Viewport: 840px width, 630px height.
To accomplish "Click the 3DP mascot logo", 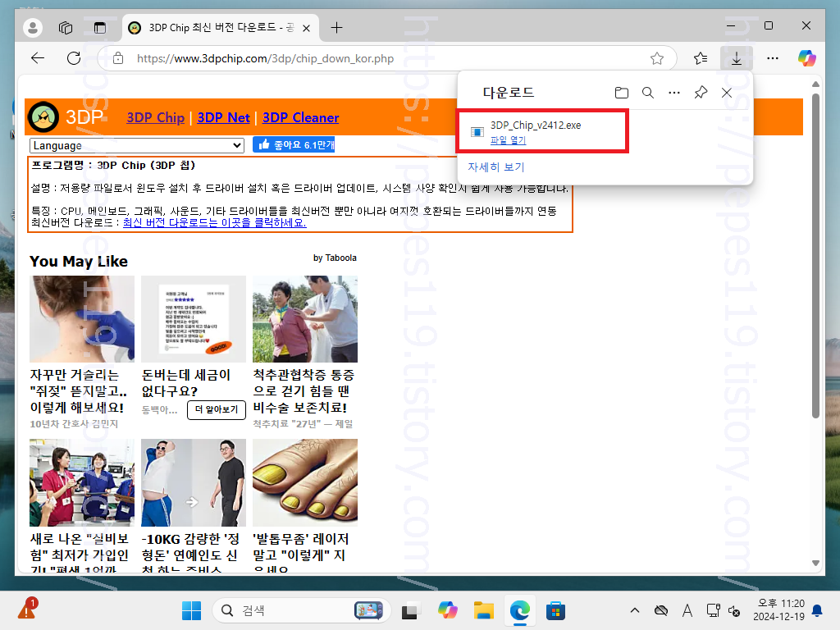I will point(43,116).
